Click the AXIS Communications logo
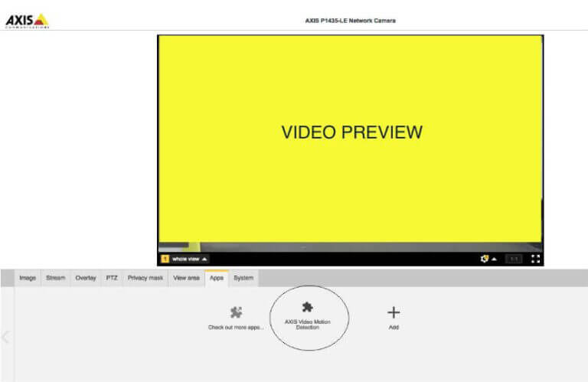 pyautogui.click(x=27, y=21)
